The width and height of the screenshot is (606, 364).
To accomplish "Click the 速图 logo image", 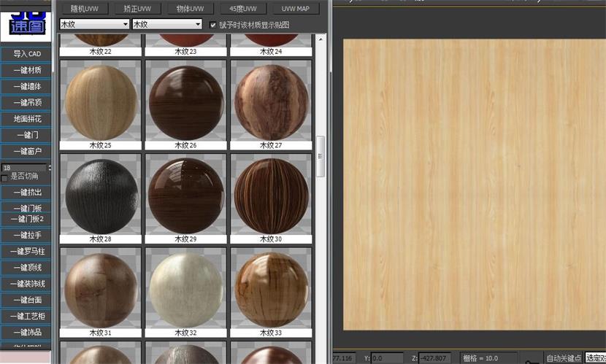I will [x=26, y=26].
